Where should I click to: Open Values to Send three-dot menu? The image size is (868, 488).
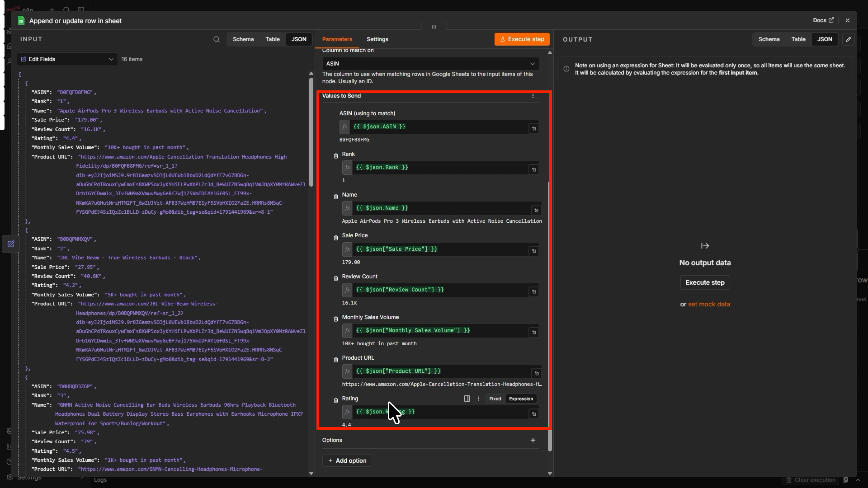(533, 96)
